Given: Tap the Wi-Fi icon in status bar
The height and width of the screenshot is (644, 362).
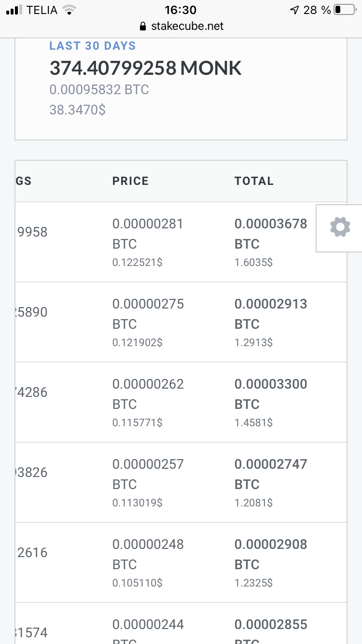Looking at the screenshot, I should point(70,10).
